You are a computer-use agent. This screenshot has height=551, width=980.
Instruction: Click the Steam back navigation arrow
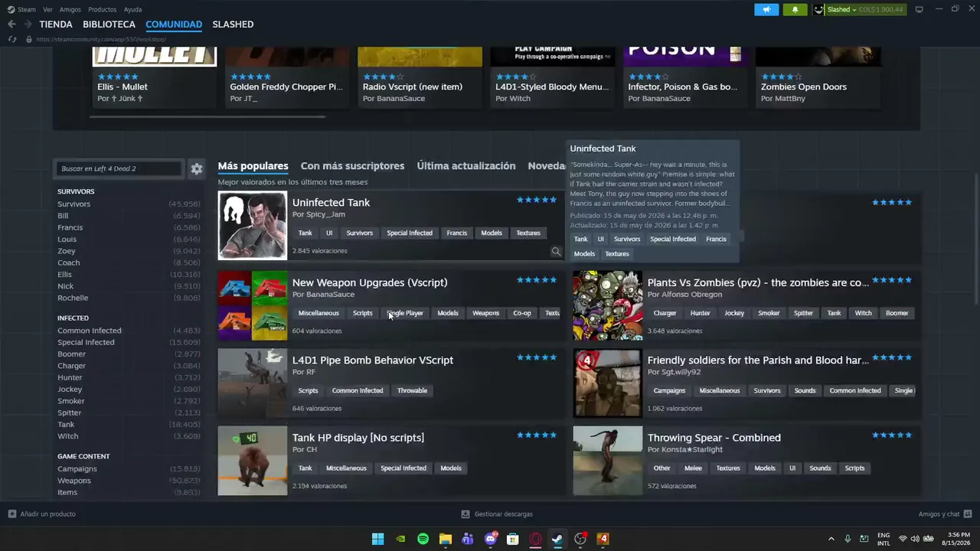(11, 24)
